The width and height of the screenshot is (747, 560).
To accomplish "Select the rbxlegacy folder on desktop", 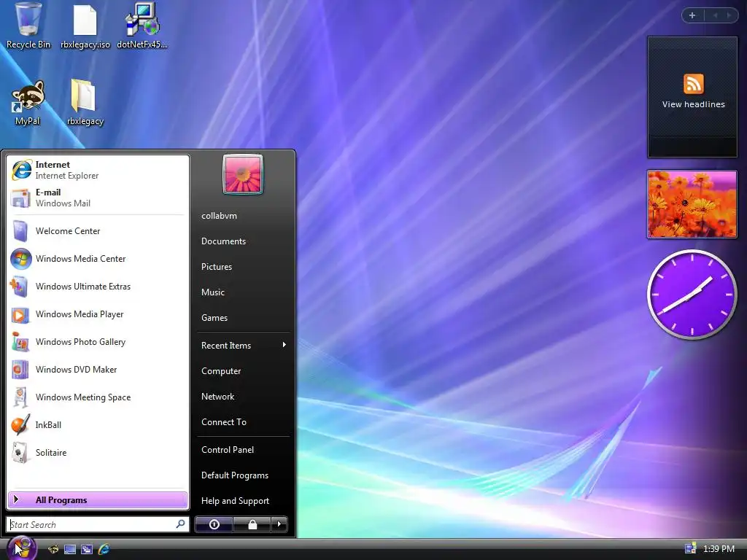I will 85,102.
